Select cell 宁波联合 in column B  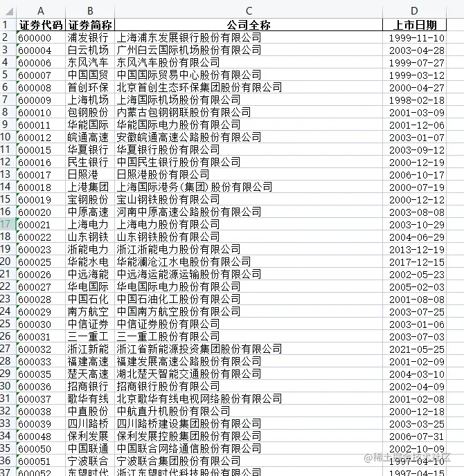pyautogui.click(x=90, y=461)
